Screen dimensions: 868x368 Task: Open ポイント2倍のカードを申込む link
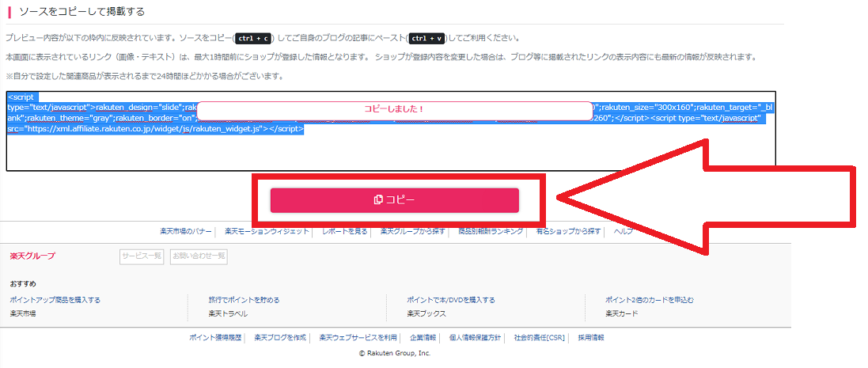point(650,300)
